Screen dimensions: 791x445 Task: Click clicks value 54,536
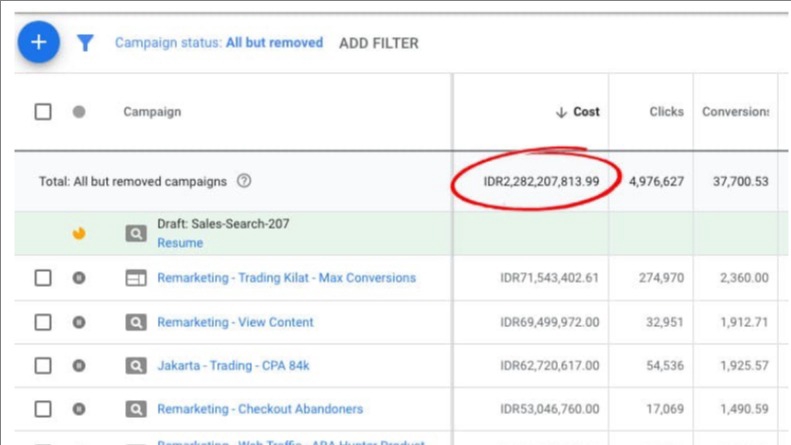665,365
